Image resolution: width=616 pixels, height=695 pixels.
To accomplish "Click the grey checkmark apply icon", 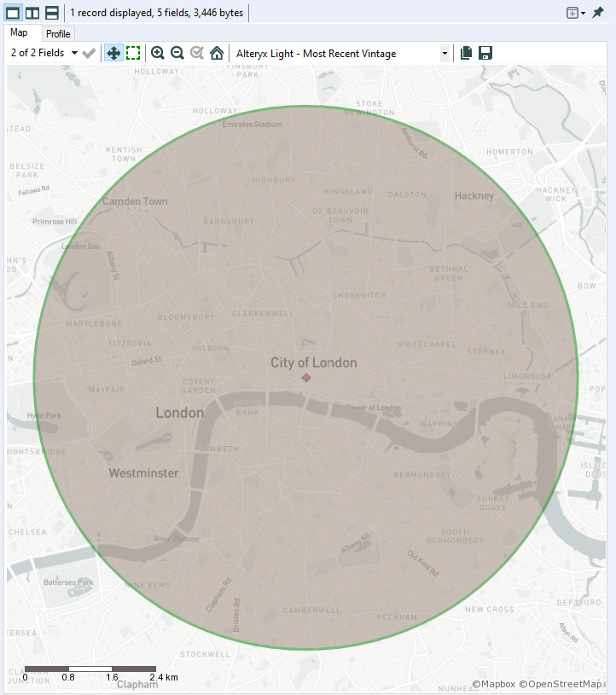I will pyautogui.click(x=89, y=53).
